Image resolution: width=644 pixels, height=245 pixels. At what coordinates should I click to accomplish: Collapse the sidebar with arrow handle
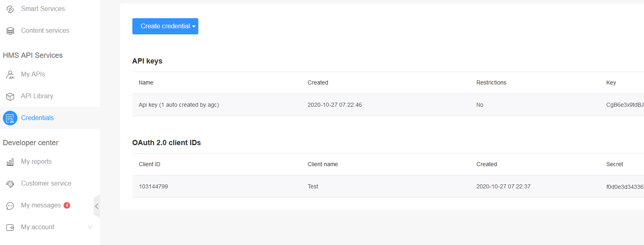point(97,206)
